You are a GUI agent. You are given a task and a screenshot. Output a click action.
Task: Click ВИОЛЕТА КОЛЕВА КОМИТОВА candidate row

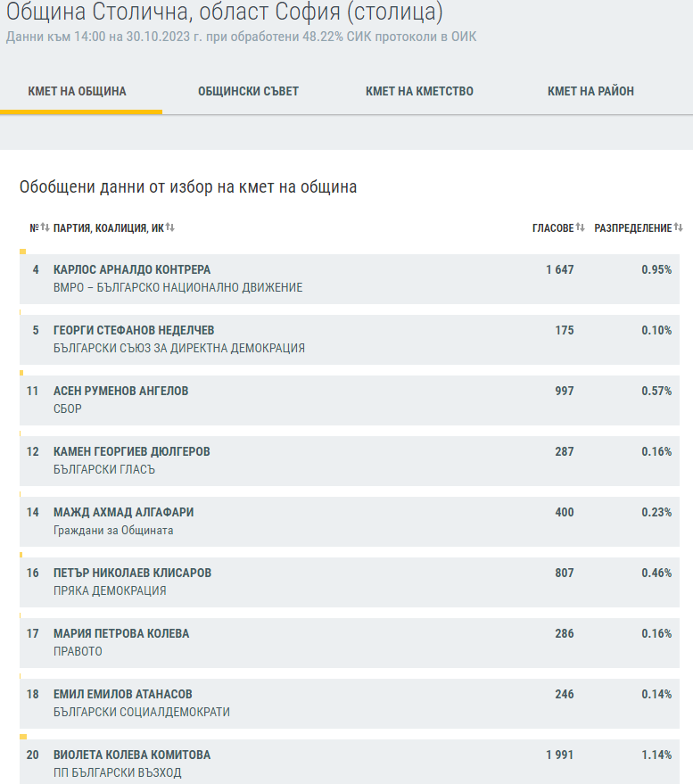pyautogui.click(x=132, y=755)
